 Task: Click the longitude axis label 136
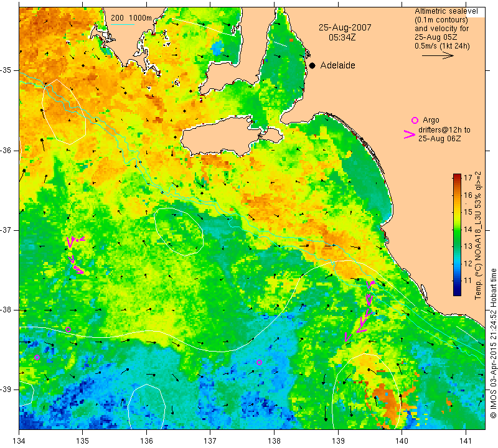146,441
